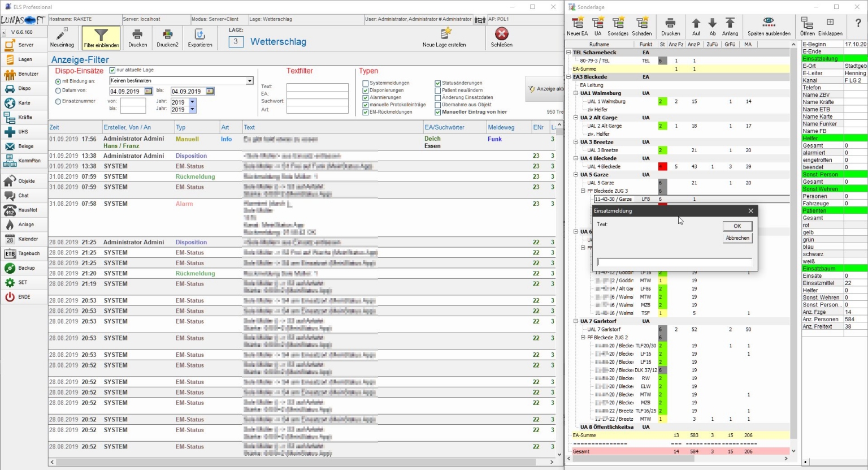Select the Einsatznummer radio button
Viewport: 868px width, 470px height.
click(58, 101)
